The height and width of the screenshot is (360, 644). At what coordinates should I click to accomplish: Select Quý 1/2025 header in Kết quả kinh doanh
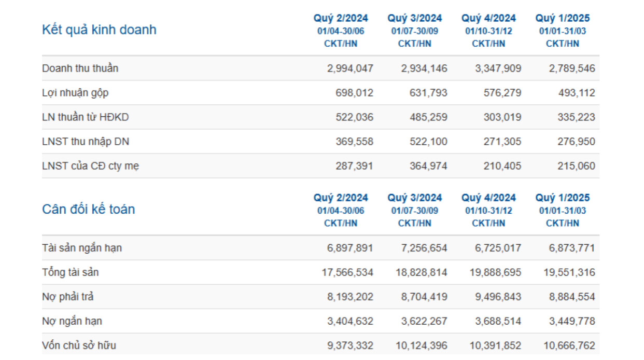point(563,19)
